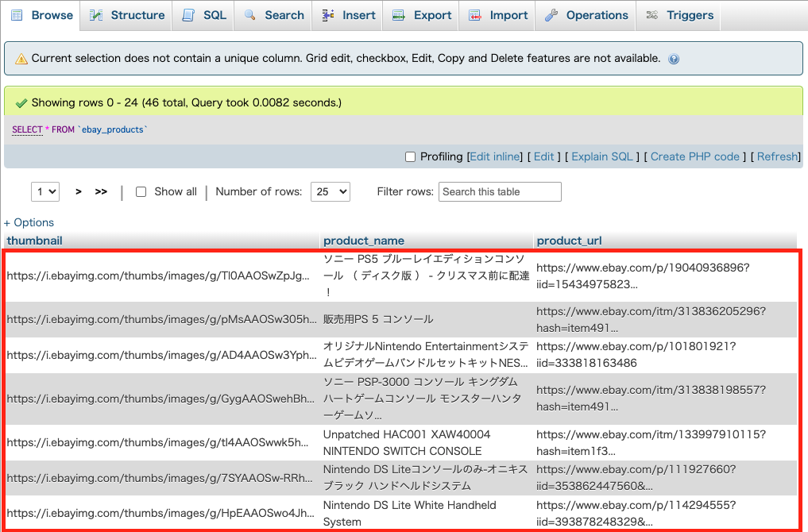Select the '販売用PS 5 コンソール' product name cell

tap(427, 319)
